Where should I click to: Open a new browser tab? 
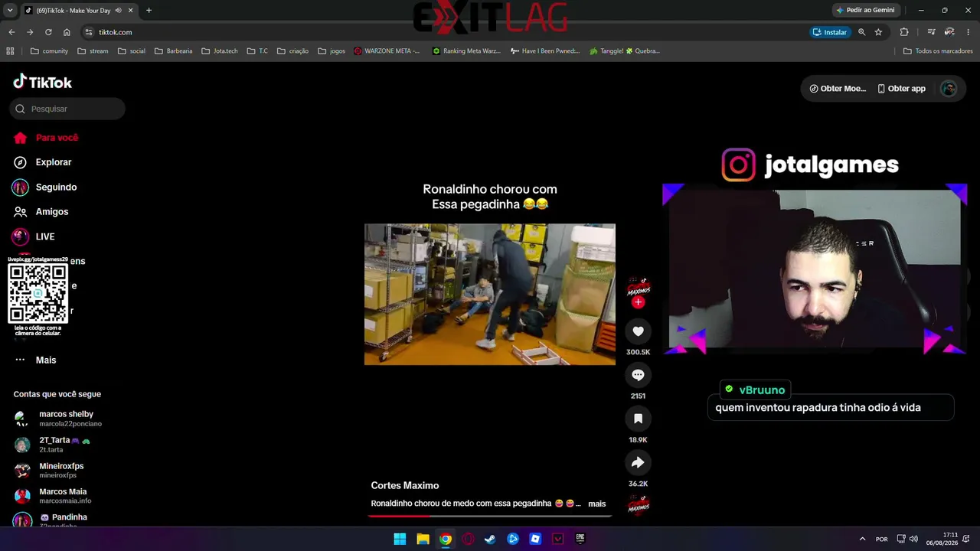click(149, 11)
